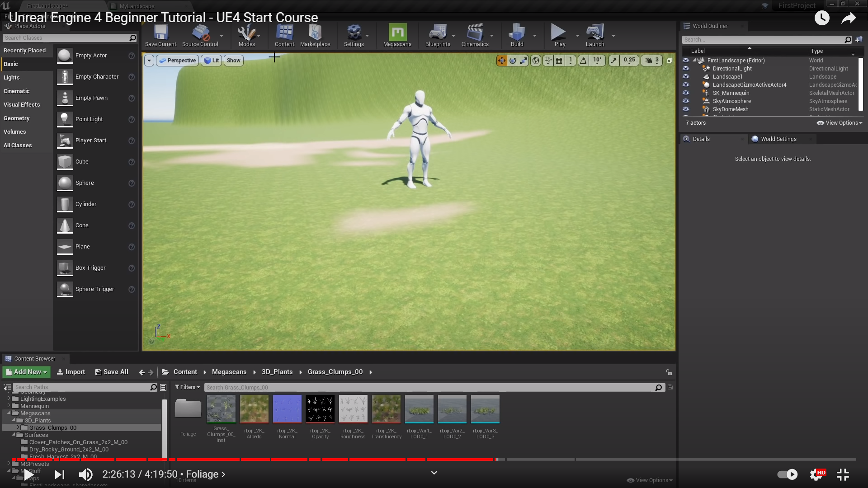Toggle visibility of SK_Mannequin actor
Viewport: 868px width, 488px height.
tap(686, 93)
